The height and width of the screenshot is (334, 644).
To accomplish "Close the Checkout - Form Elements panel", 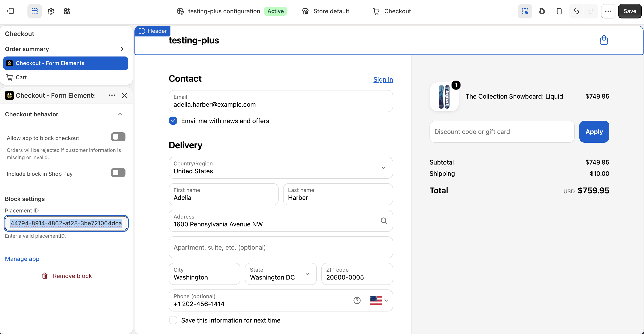I will click(125, 95).
